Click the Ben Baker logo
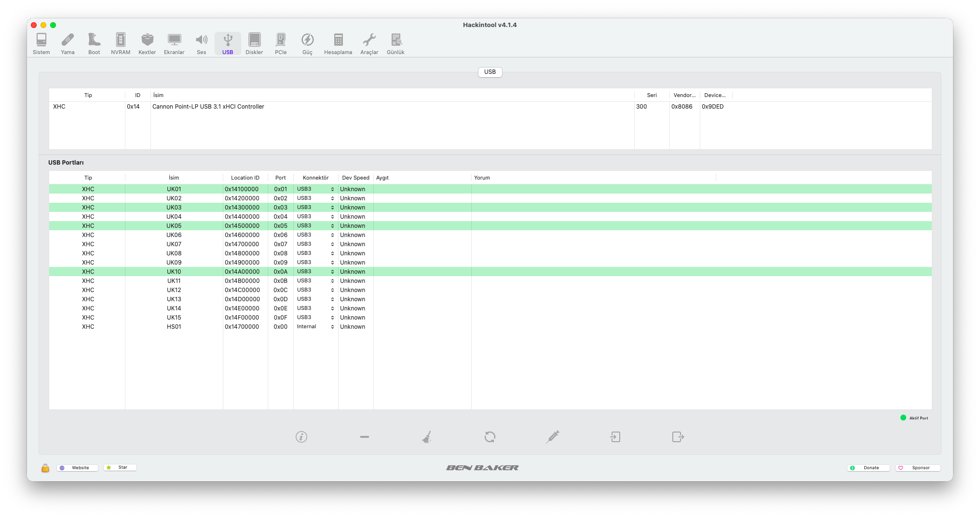 coord(482,468)
